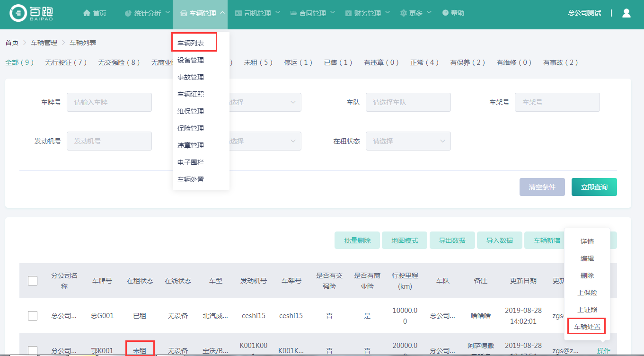
Task: Open the 车队 selection field
Action: coord(408,102)
